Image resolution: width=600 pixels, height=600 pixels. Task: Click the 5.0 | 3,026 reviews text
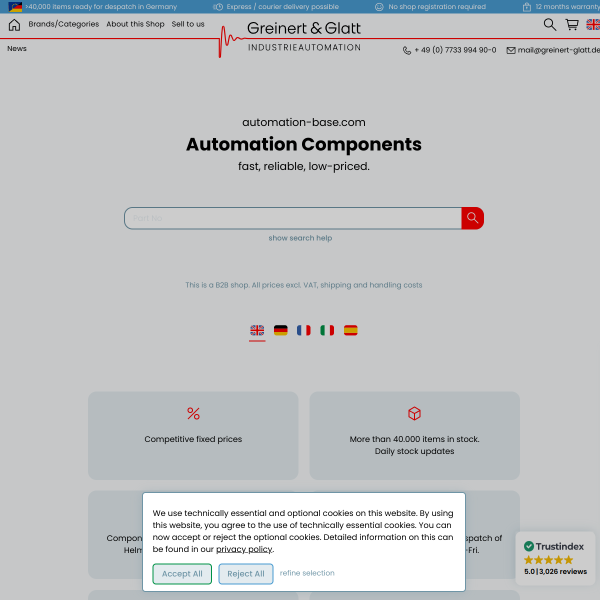click(555, 571)
